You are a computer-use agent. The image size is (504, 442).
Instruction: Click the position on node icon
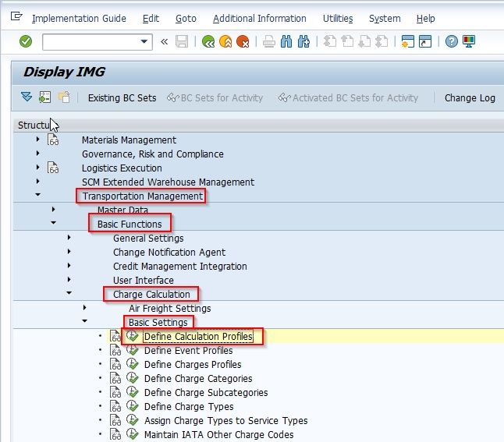(x=44, y=97)
